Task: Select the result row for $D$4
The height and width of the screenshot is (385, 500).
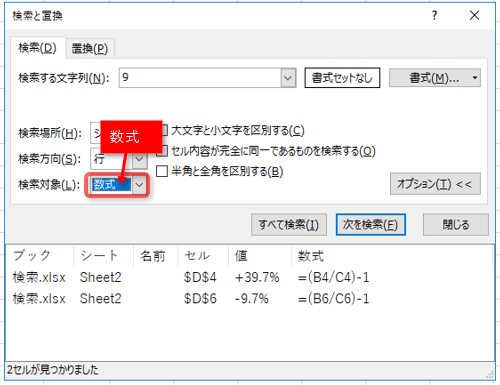Action: click(x=249, y=277)
